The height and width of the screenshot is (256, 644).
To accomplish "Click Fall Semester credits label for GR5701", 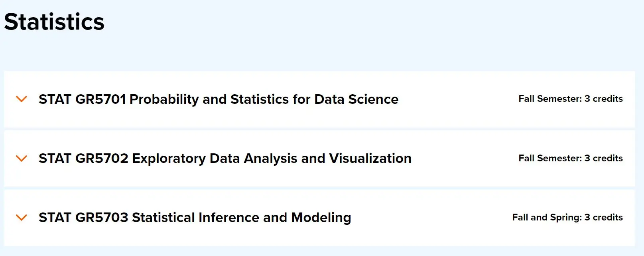I will pyautogui.click(x=570, y=99).
